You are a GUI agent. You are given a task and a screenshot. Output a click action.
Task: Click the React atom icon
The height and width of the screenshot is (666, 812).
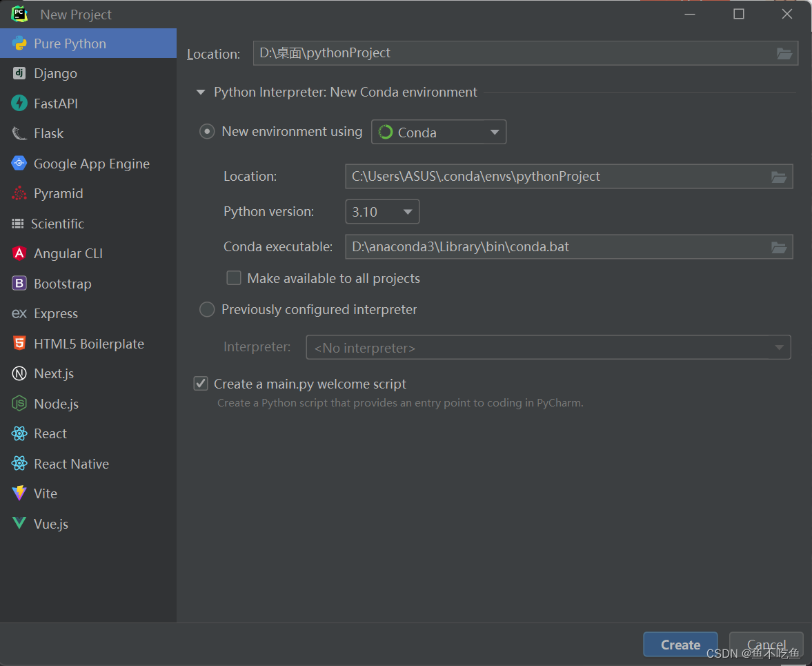(19, 433)
